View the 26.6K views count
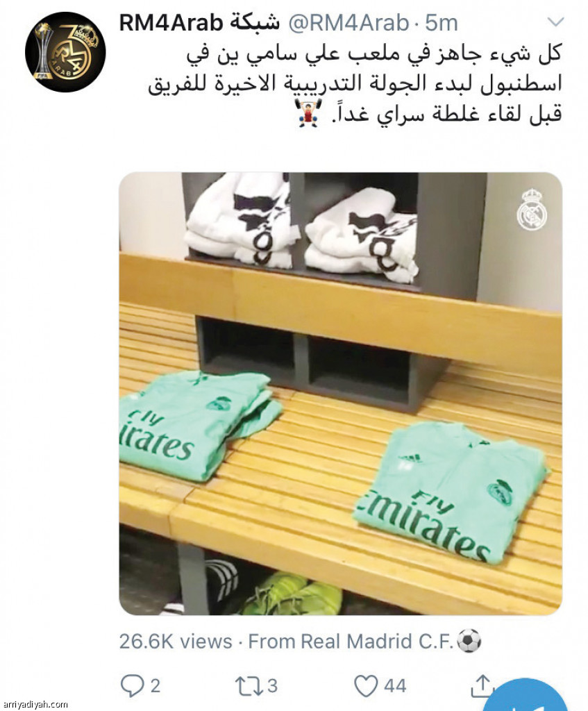This screenshot has width=588, height=711. [x=176, y=642]
